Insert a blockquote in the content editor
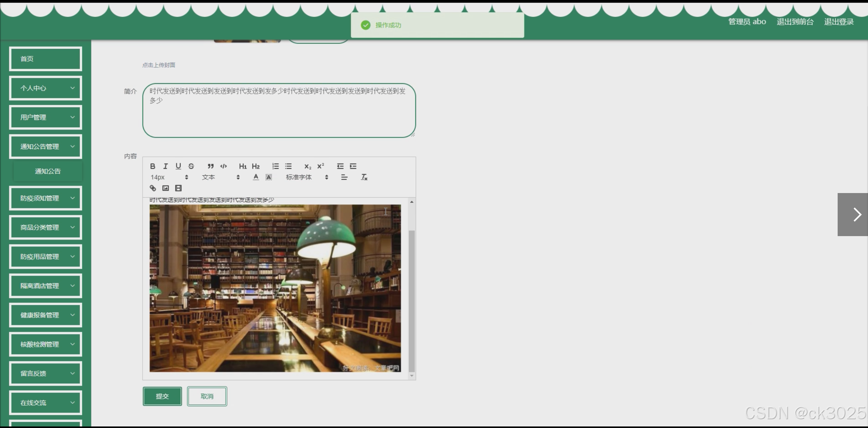The image size is (868, 428). coord(211,166)
